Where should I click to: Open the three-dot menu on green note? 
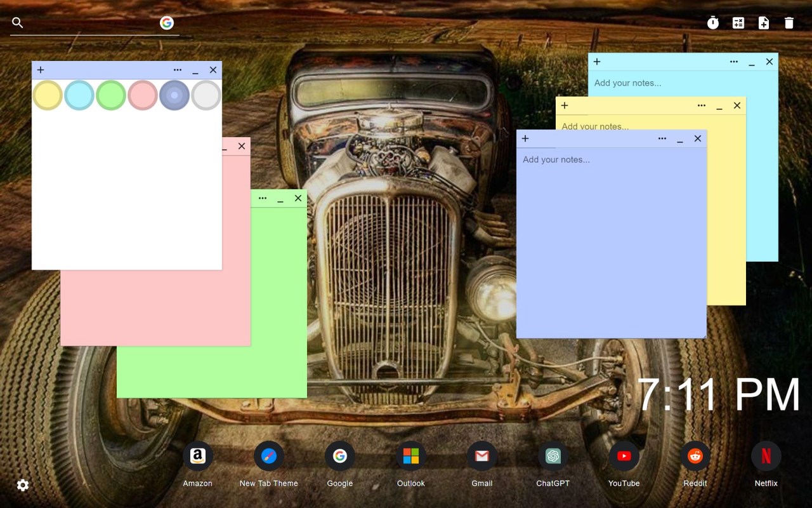click(x=263, y=198)
